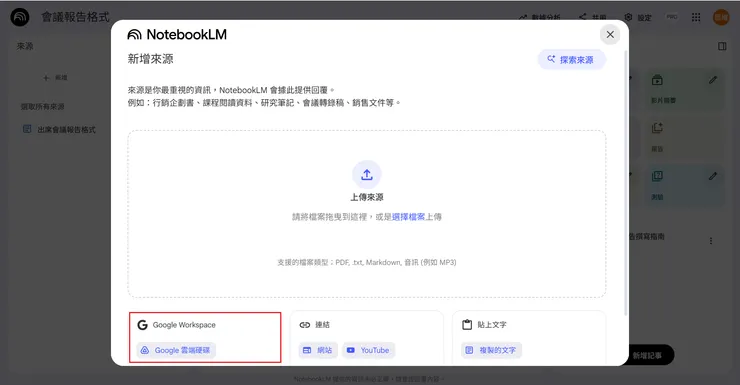Screen dimensions: 740x385
Task: Toggle the side panel collapse icon
Action: 722,46
